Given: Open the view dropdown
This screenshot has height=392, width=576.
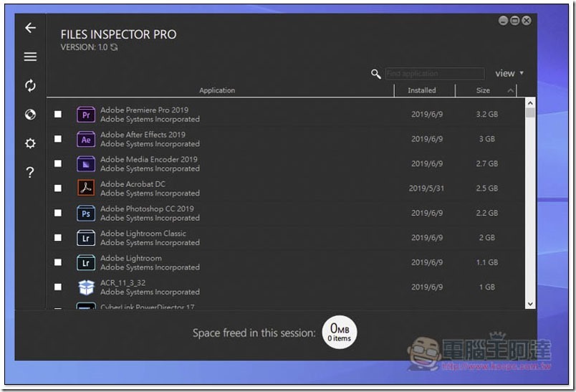Looking at the screenshot, I should tap(509, 74).
